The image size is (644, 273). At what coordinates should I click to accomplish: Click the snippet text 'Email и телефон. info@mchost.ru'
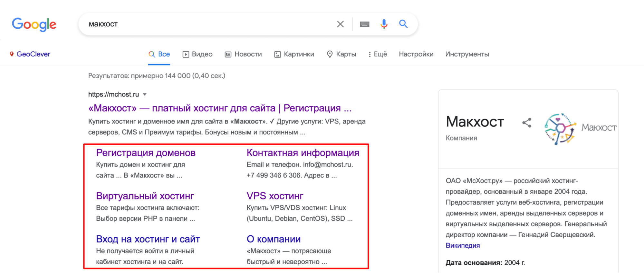(x=300, y=165)
